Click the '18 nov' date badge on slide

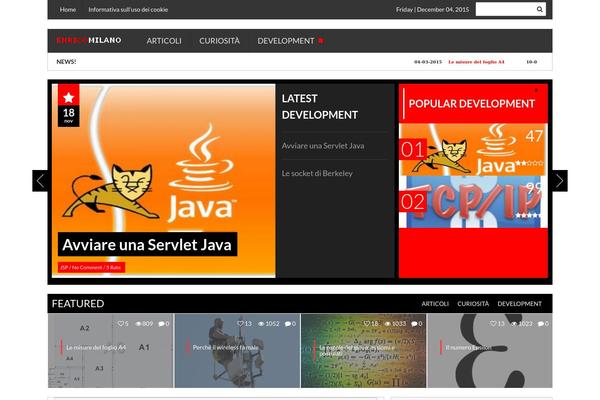click(68, 116)
